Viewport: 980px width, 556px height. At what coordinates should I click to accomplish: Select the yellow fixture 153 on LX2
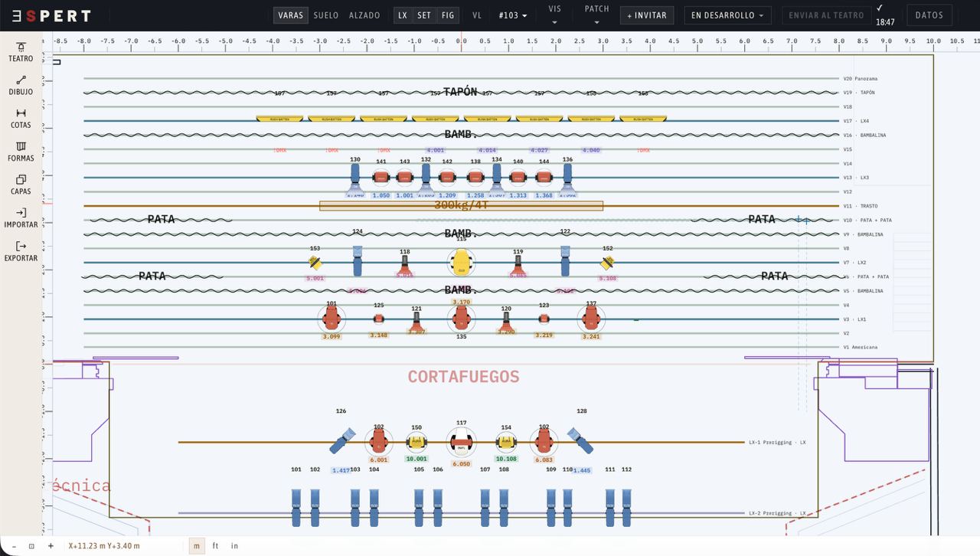point(315,263)
